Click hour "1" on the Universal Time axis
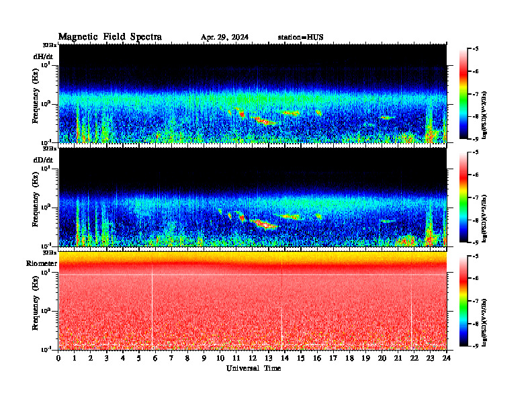Viewport: 532px width, 411px height. click(x=75, y=358)
